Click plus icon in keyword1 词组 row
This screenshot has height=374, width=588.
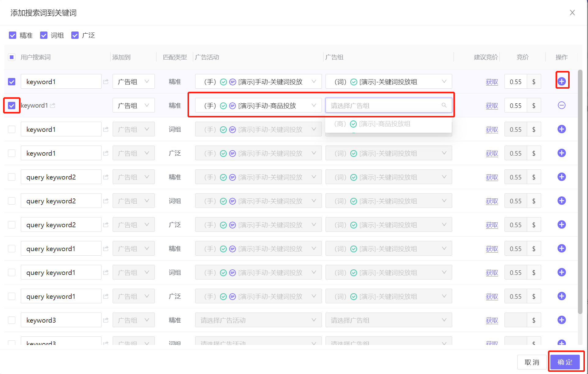[x=562, y=129]
